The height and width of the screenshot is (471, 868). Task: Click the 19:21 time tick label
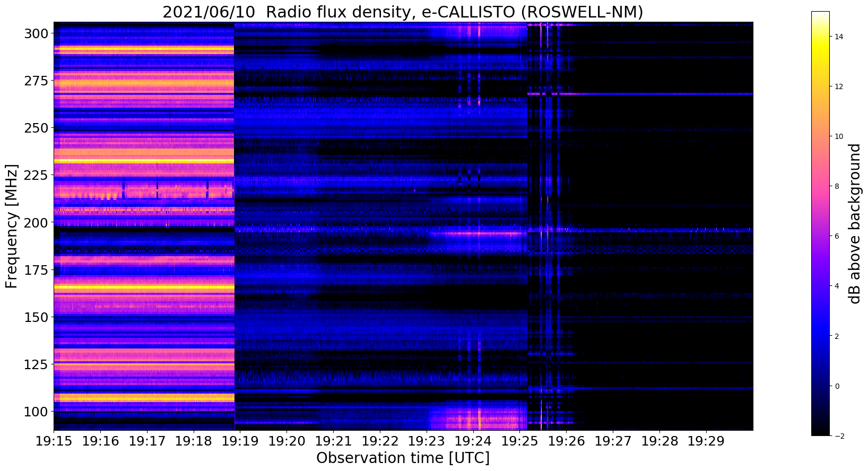pyautogui.click(x=333, y=441)
